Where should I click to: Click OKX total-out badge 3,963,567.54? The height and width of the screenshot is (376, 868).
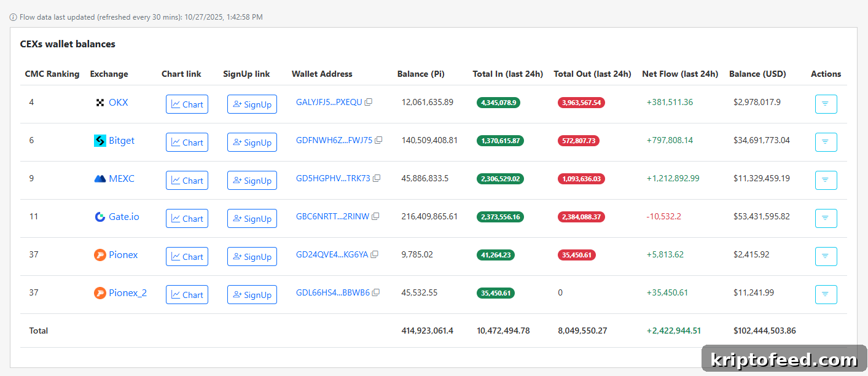tap(581, 103)
